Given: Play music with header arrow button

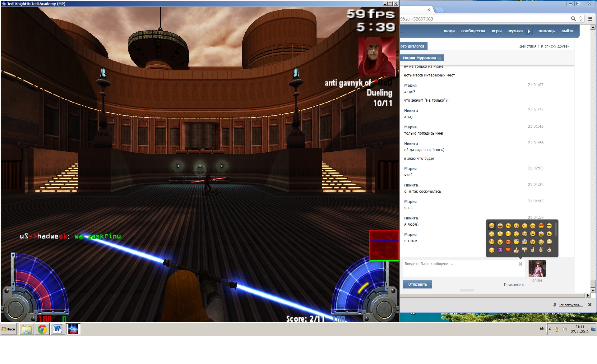Looking at the screenshot, I should tap(529, 31).
